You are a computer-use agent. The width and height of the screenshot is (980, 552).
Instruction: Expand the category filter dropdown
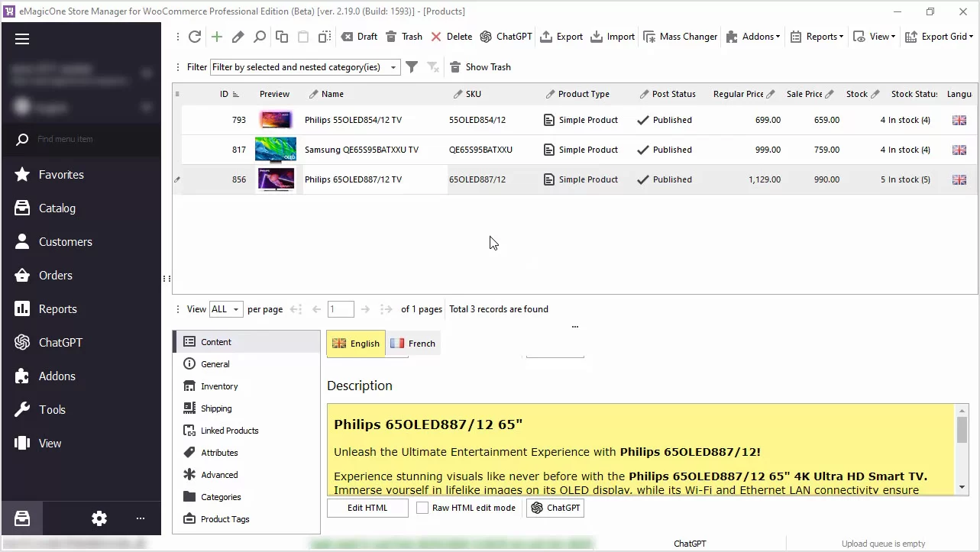pyautogui.click(x=393, y=67)
